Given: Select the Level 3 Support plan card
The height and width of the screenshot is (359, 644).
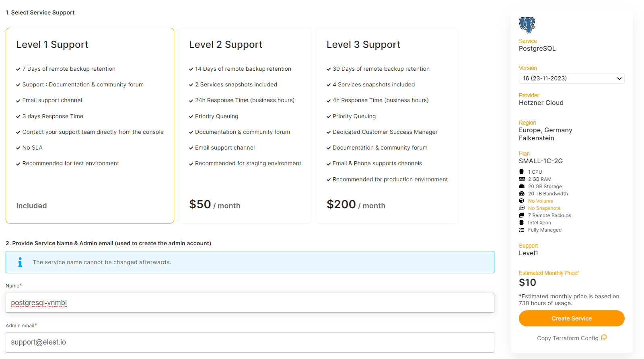Looking at the screenshot, I should click(387, 125).
